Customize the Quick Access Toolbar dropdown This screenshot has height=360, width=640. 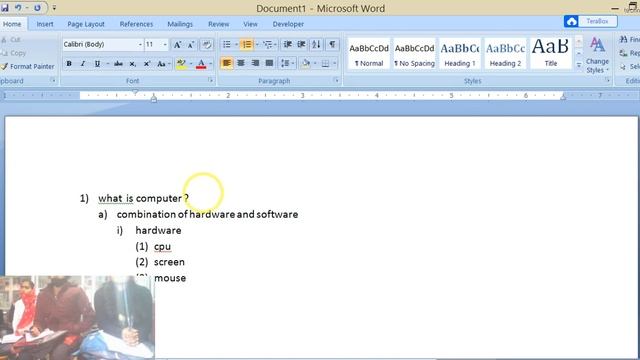tap(54, 8)
